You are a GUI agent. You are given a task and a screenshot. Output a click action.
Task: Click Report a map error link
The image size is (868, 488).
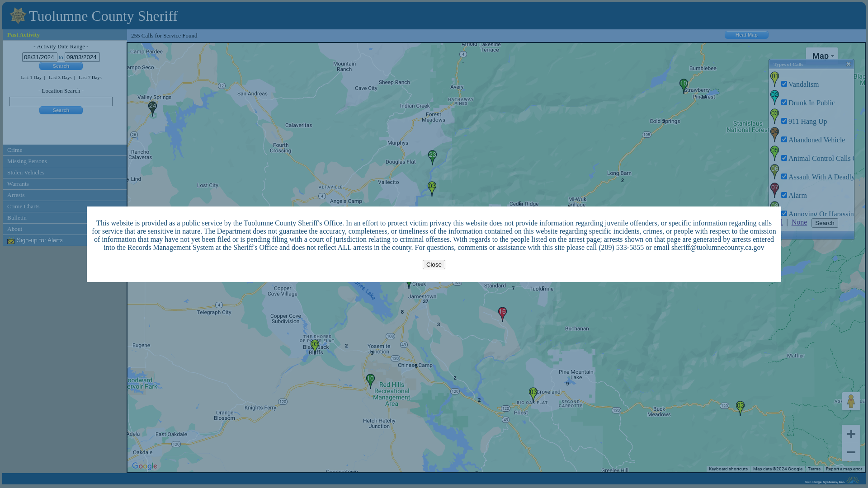(x=844, y=469)
